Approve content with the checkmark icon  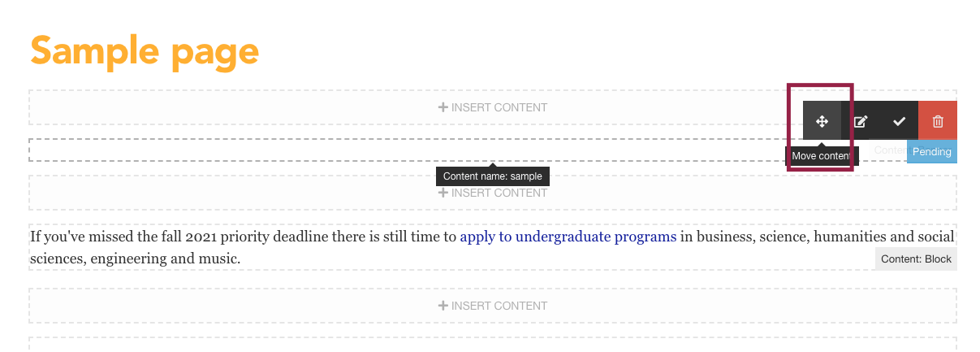pos(899,121)
